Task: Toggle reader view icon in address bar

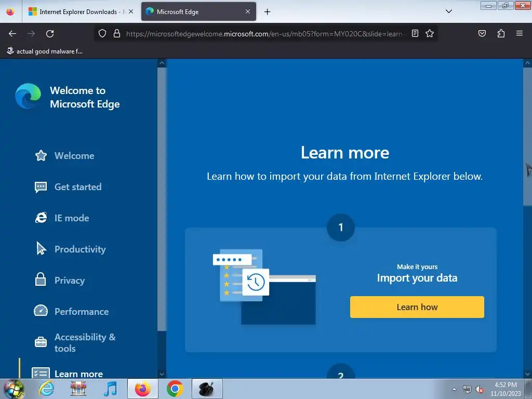Action: [415, 33]
